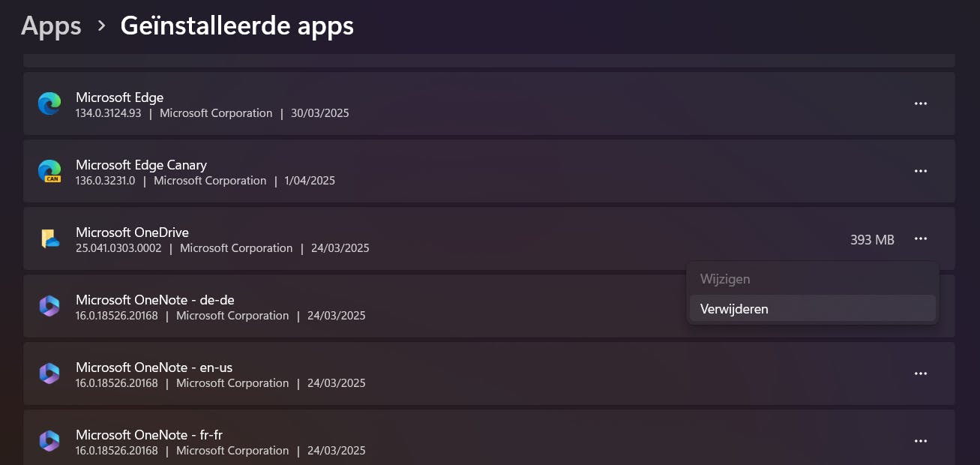Click the Microsoft Edge version number text
The height and width of the screenshot is (465, 980).
tap(107, 112)
